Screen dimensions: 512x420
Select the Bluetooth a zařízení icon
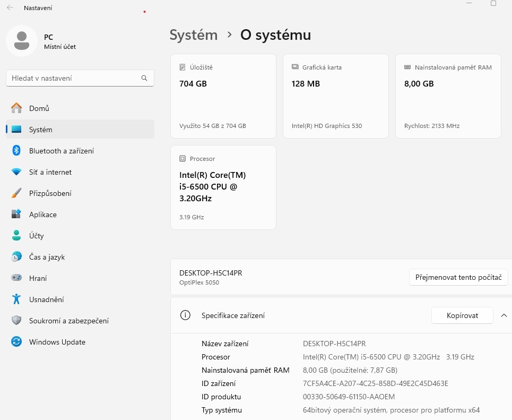(16, 151)
